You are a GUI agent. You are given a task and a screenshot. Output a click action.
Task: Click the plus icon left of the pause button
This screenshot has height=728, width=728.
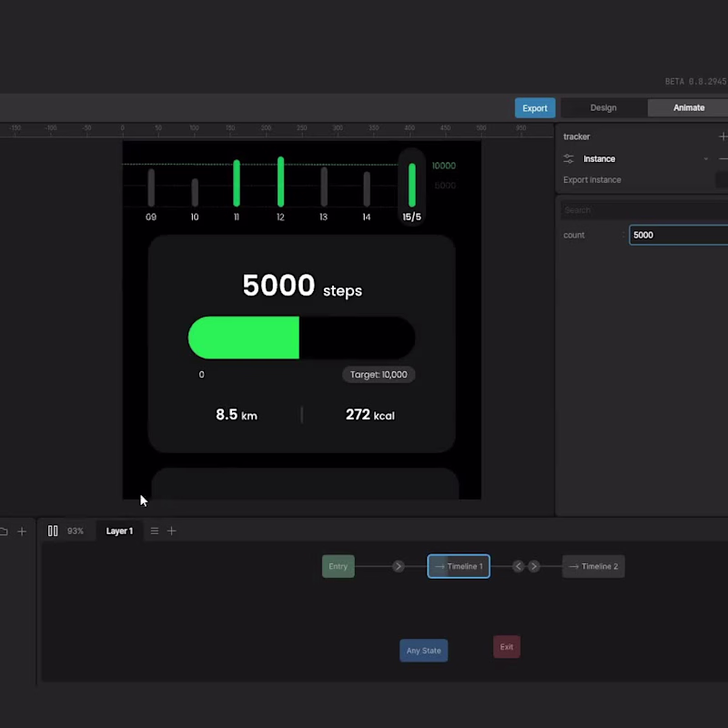22,531
